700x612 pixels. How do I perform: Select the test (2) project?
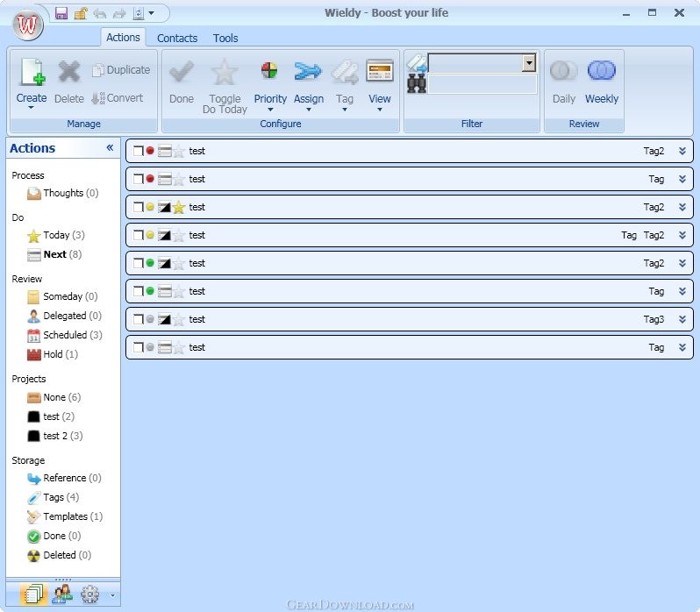point(51,416)
